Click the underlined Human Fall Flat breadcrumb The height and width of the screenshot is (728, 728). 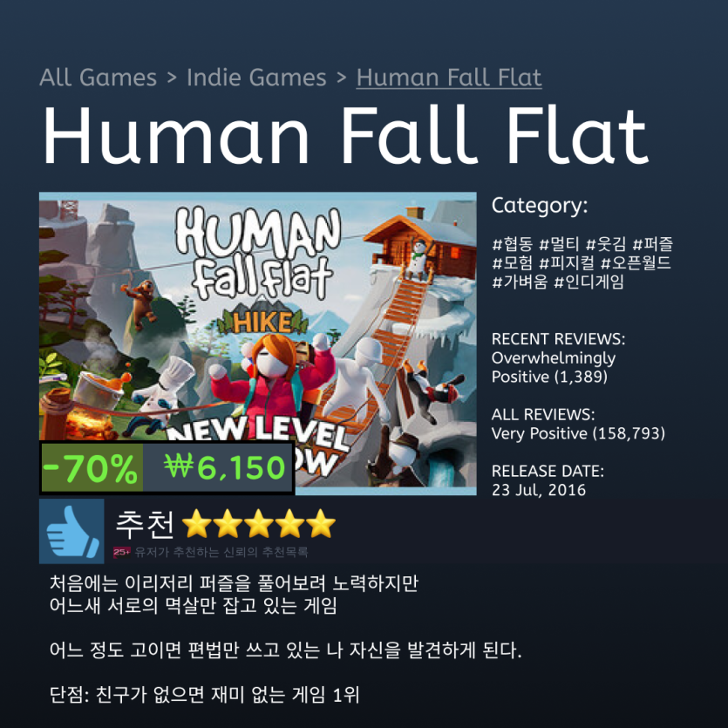click(449, 77)
